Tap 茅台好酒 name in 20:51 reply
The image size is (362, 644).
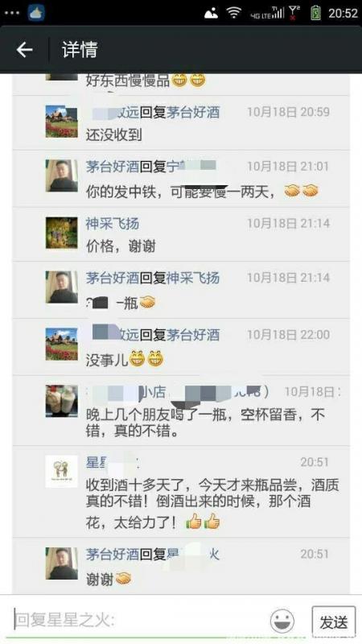point(113,554)
